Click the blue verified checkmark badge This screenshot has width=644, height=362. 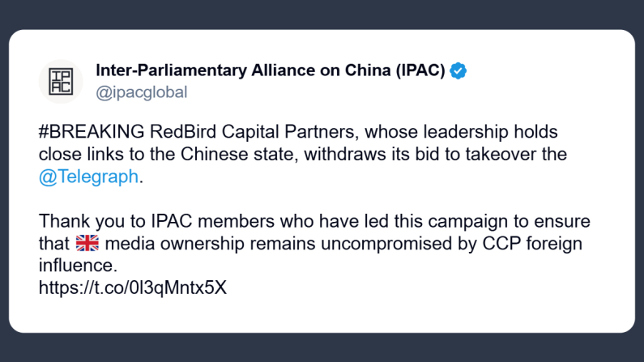click(x=458, y=70)
